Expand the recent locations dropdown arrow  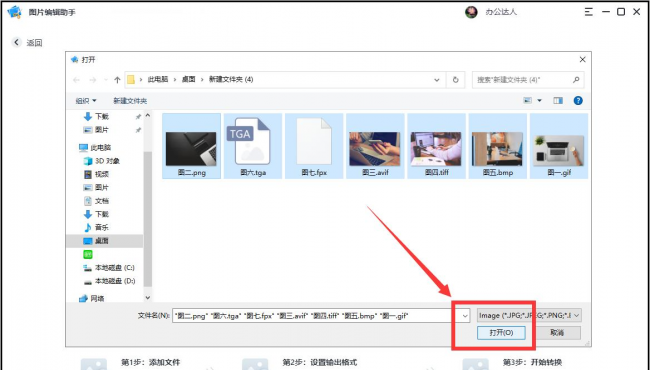tap(106, 80)
